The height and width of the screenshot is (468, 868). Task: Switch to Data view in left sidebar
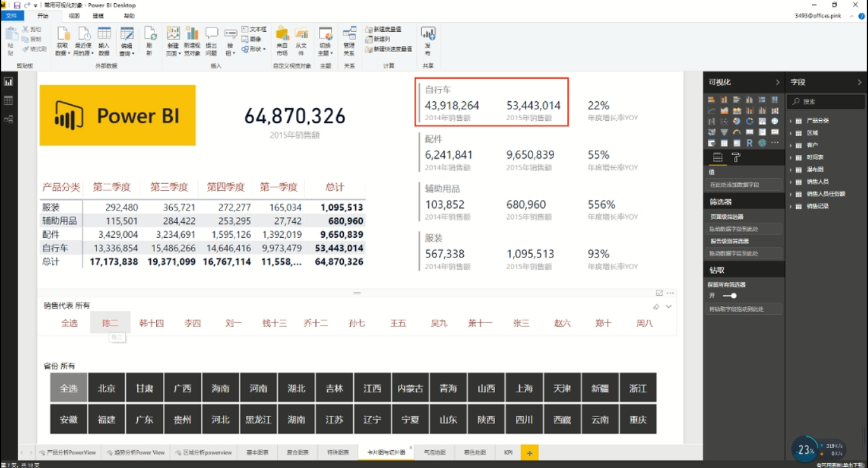click(9, 100)
